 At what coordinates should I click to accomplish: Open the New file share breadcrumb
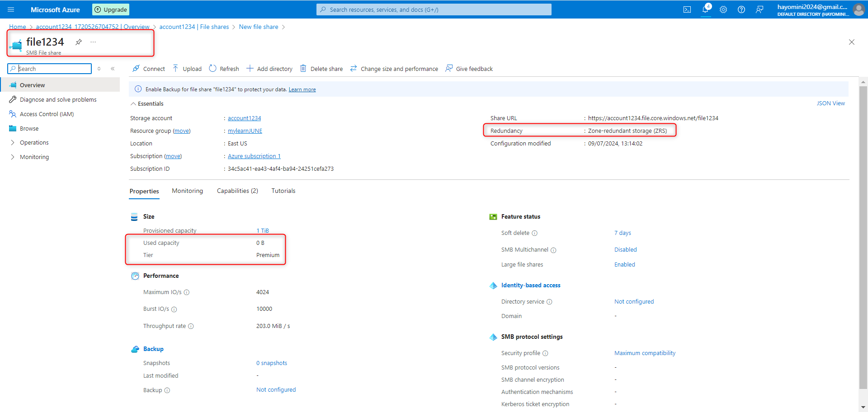(x=259, y=27)
